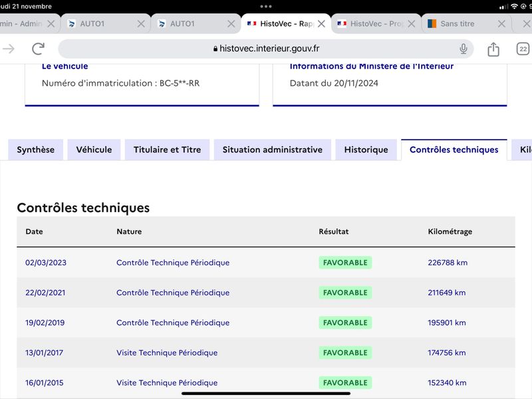This screenshot has height=399, width=532.
Task: Select the 16/01/2015 date cell
Action: click(44, 383)
